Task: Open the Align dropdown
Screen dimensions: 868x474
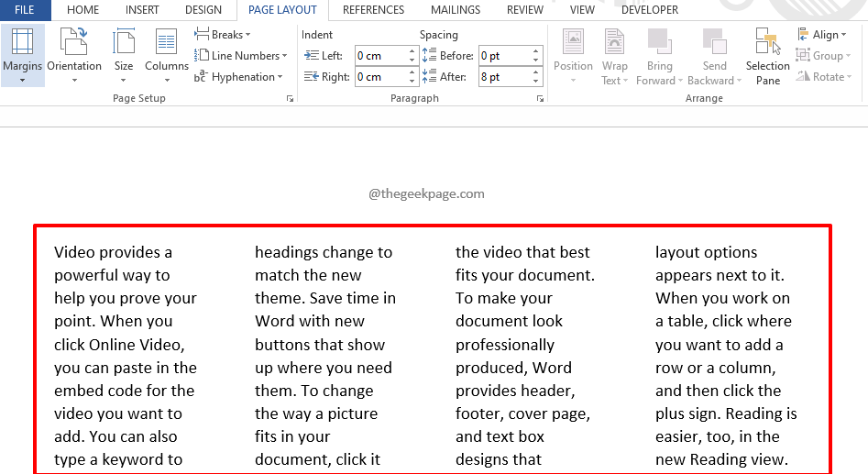Action: pyautogui.click(x=824, y=35)
